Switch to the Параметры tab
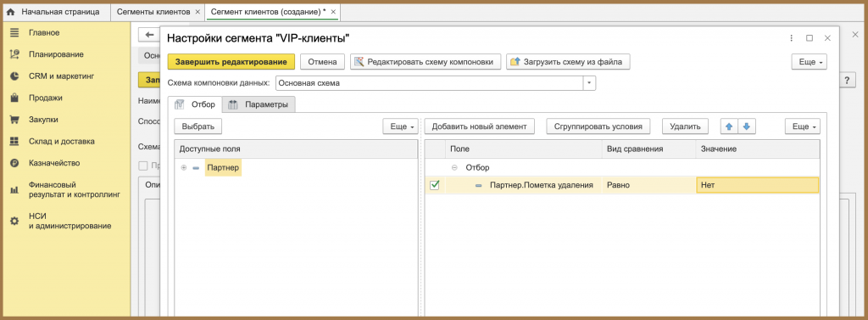The height and width of the screenshot is (320, 868). pos(259,104)
